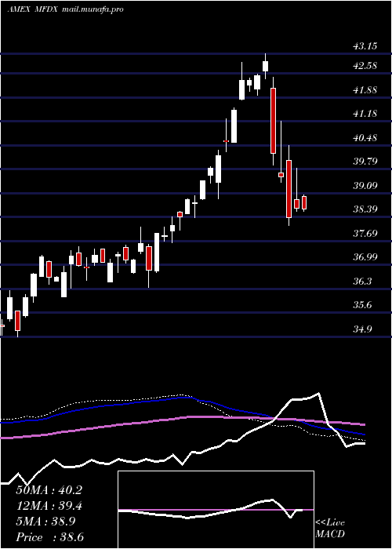Click the 12MA : 39.4 readout
The width and height of the screenshot is (392, 549).
pyautogui.click(x=49, y=506)
